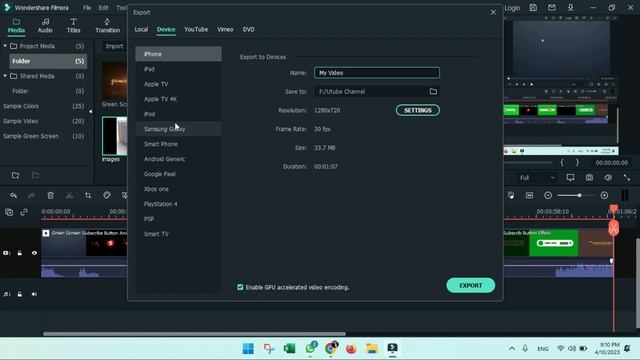
Task: Select the Device export tab
Action: tap(166, 29)
